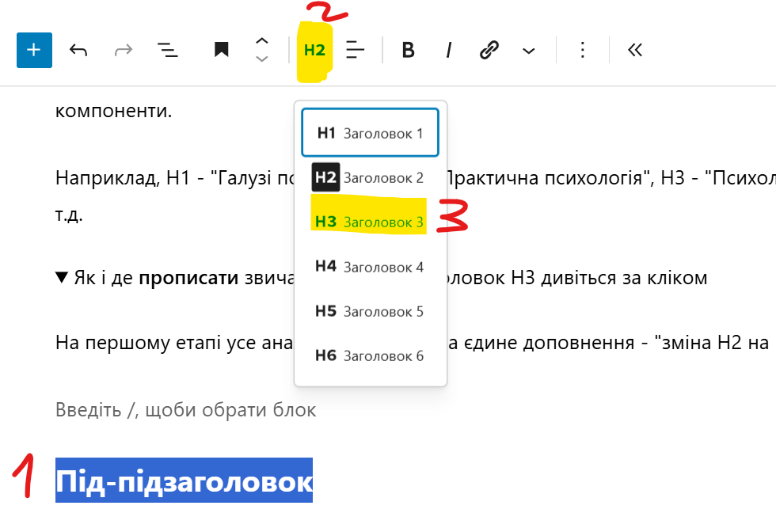Insert a link with the link icon
Viewport: 776px width, 532px height.
pos(489,51)
